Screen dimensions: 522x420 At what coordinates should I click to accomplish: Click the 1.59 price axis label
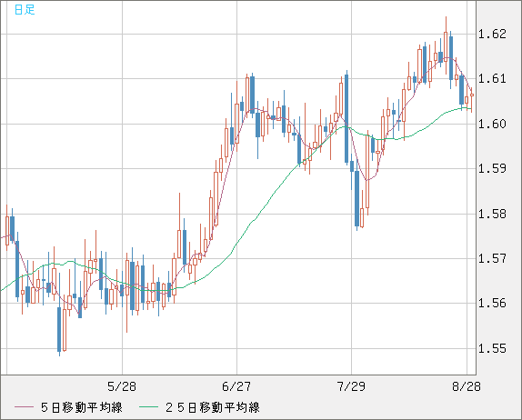(x=492, y=168)
